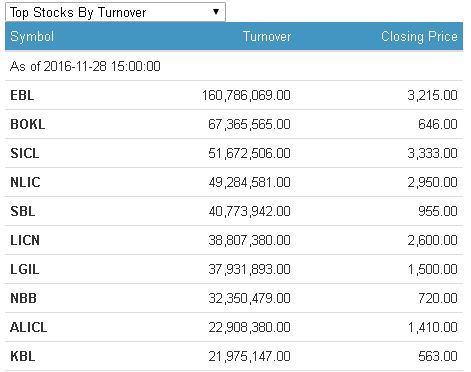Click turnover value 49,284,581.00

[x=249, y=182]
